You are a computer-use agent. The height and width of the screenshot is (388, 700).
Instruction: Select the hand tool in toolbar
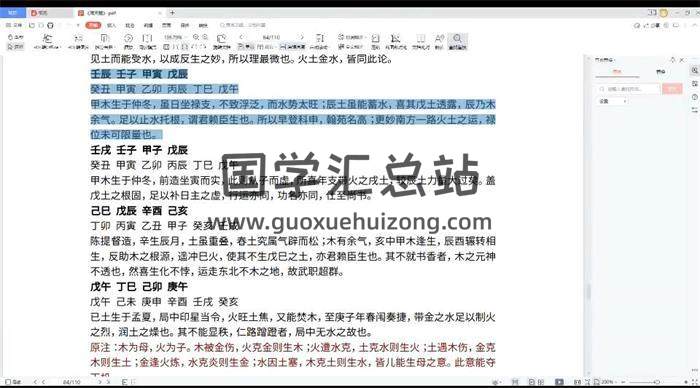pyautogui.click(x=16, y=37)
